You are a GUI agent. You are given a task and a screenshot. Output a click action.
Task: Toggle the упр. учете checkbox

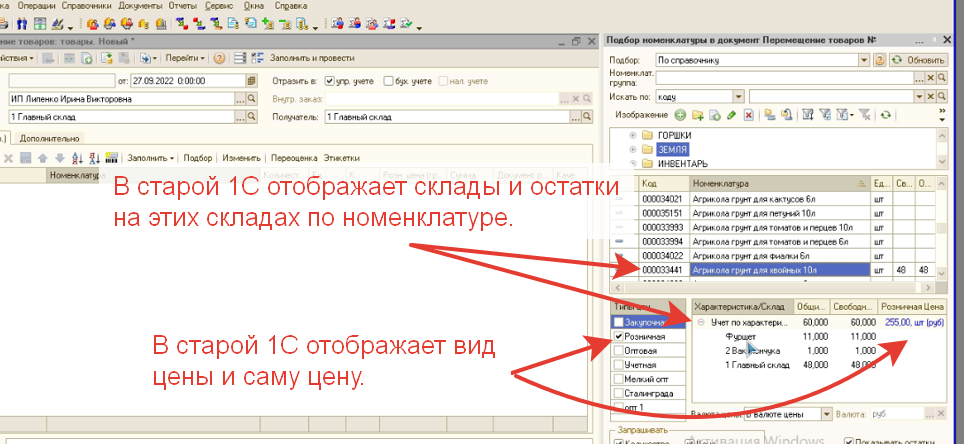pos(328,81)
